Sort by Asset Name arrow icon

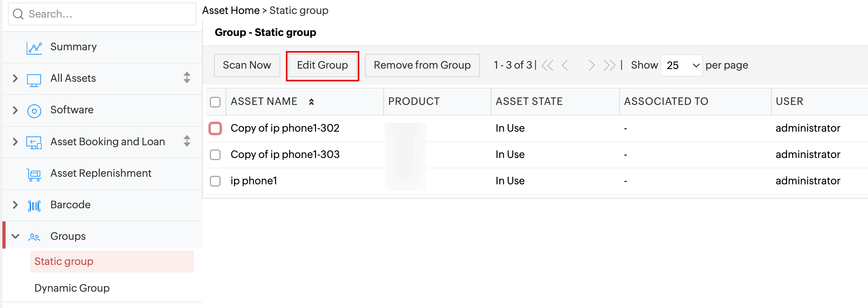pyautogui.click(x=311, y=102)
